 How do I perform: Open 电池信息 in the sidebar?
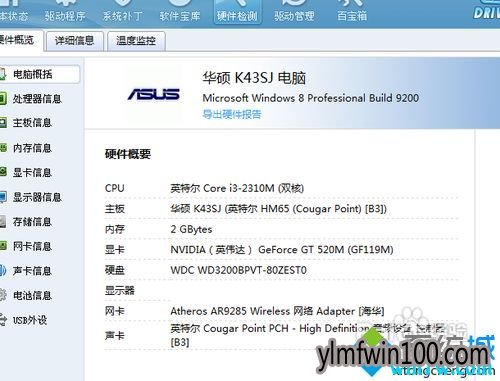tap(32, 295)
